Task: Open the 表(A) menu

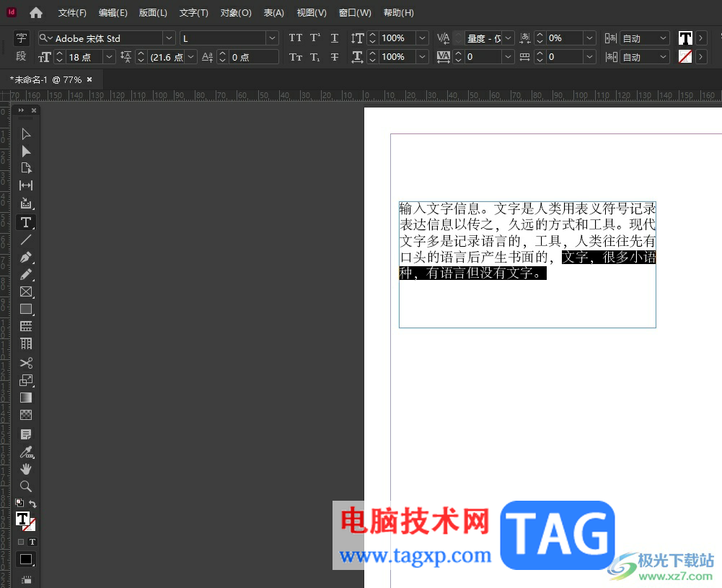Action: click(273, 13)
